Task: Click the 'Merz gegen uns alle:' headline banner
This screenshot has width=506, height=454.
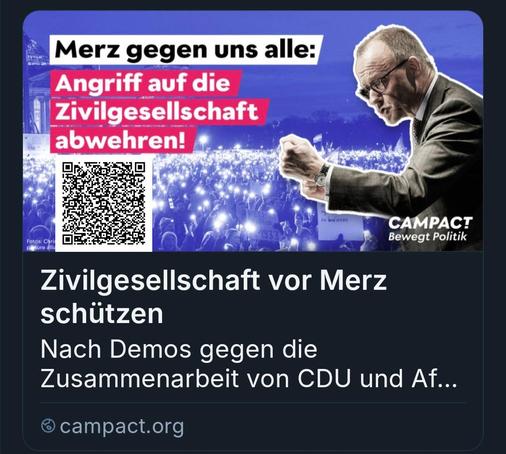Action: [186, 50]
